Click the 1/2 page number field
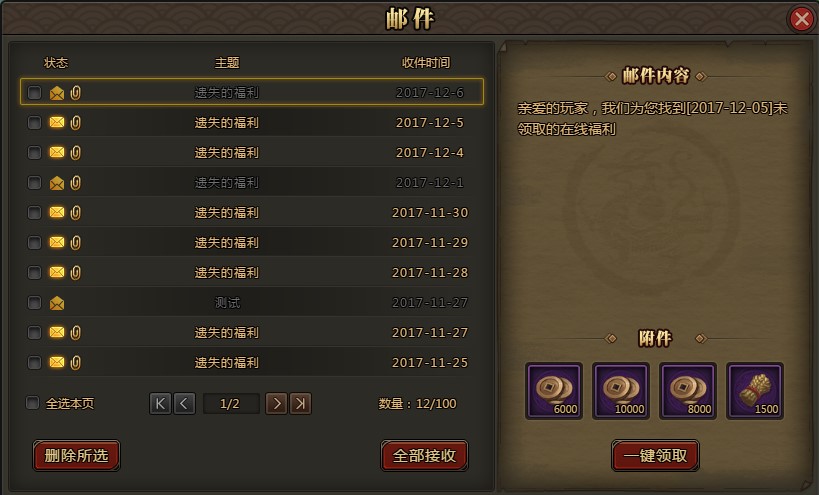This screenshot has width=819, height=495. click(230, 404)
